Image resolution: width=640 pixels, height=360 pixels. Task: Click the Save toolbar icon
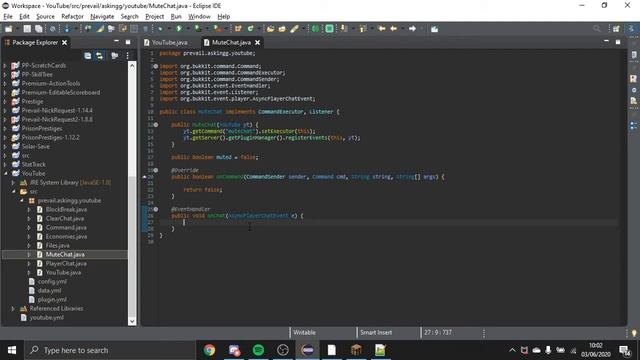pos(27,29)
